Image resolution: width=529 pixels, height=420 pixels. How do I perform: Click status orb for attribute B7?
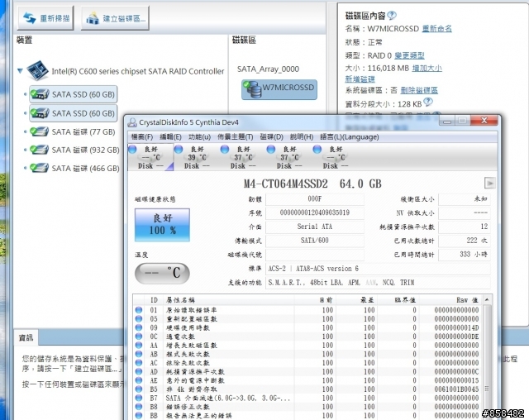[x=139, y=398]
